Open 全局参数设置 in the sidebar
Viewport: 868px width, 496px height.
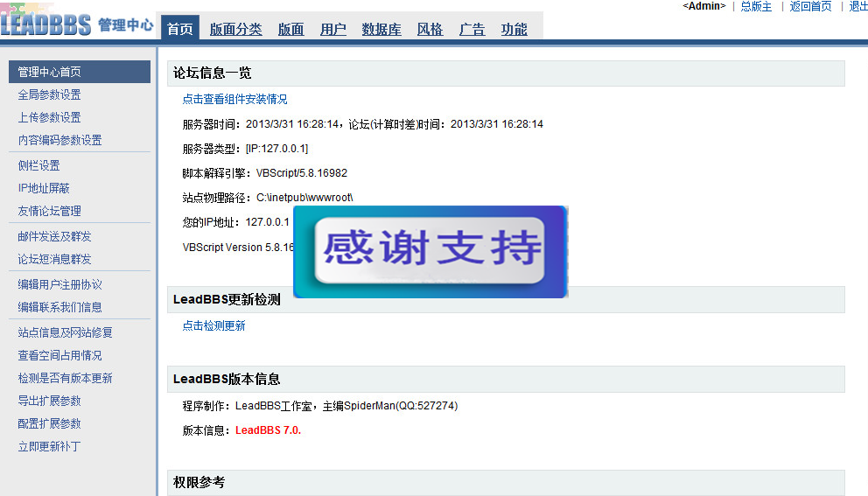49,94
